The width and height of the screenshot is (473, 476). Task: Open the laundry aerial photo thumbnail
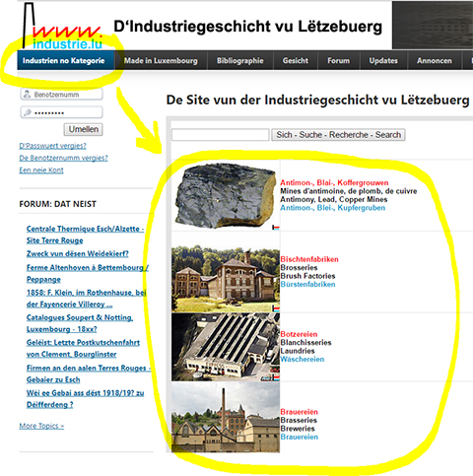(226, 347)
